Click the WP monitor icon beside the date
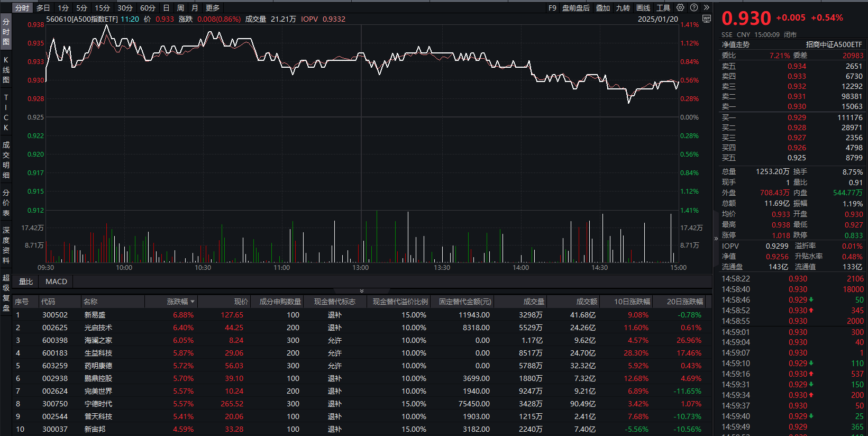This screenshot has width=868, height=436. tap(707, 19)
